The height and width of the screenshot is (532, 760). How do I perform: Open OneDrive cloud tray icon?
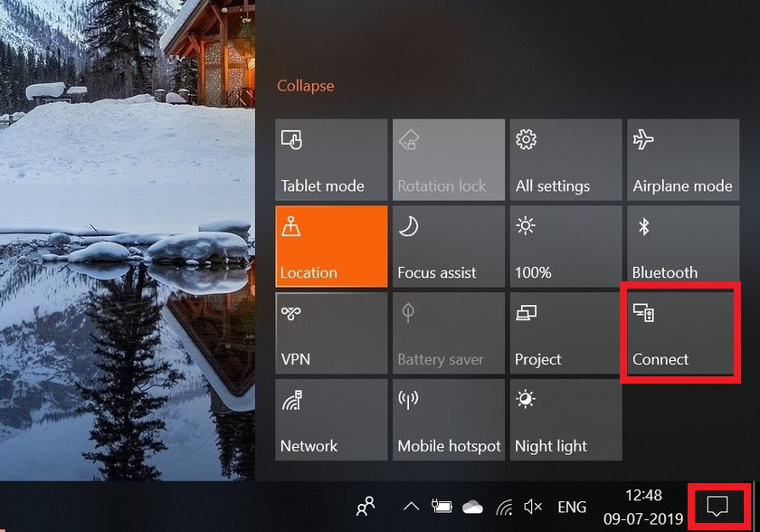472,508
